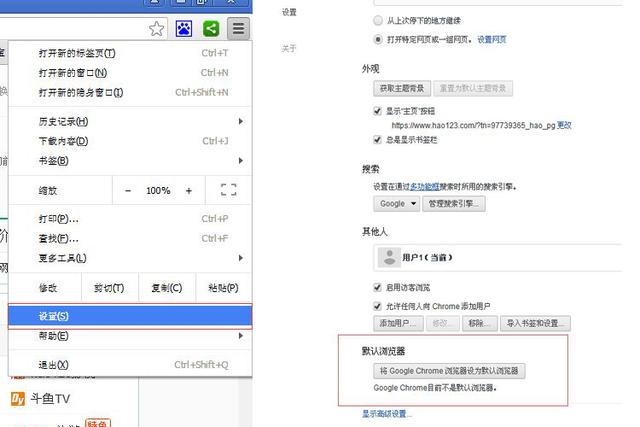Open 下载内容(D) from the menu
640x427 pixels.
click(x=130, y=141)
